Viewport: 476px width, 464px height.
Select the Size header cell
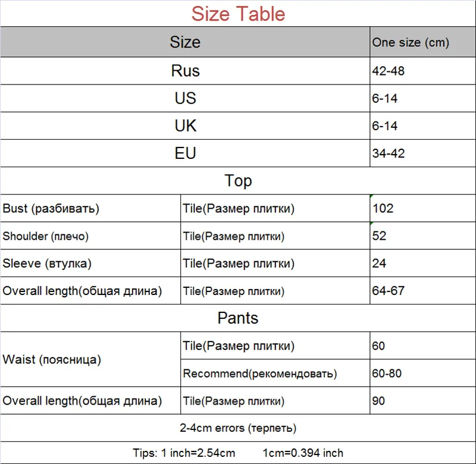[x=185, y=42]
